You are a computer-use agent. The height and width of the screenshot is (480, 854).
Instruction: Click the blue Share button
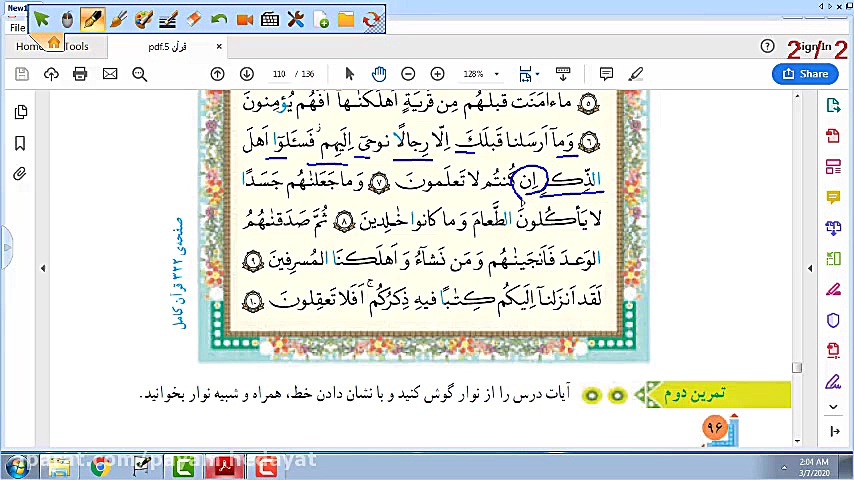[x=805, y=74]
